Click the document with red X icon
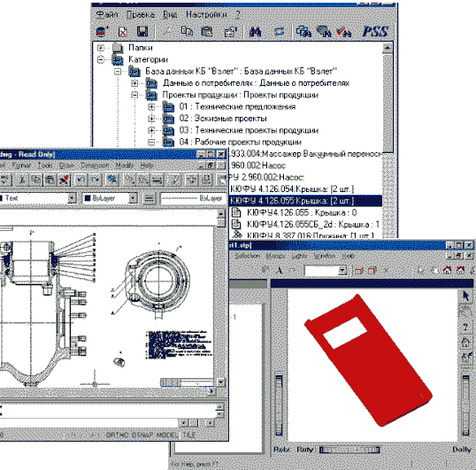This screenshot has height=470, width=476. [123, 32]
